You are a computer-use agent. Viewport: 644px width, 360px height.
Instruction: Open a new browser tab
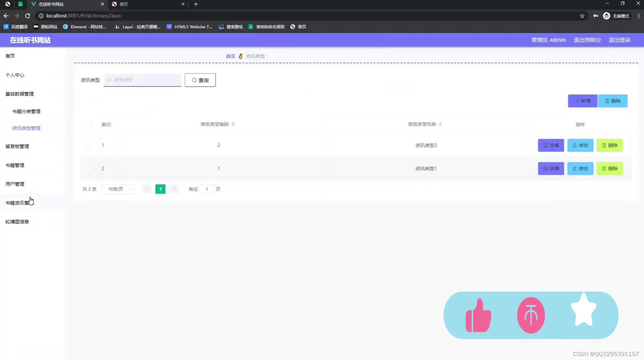pos(196,4)
